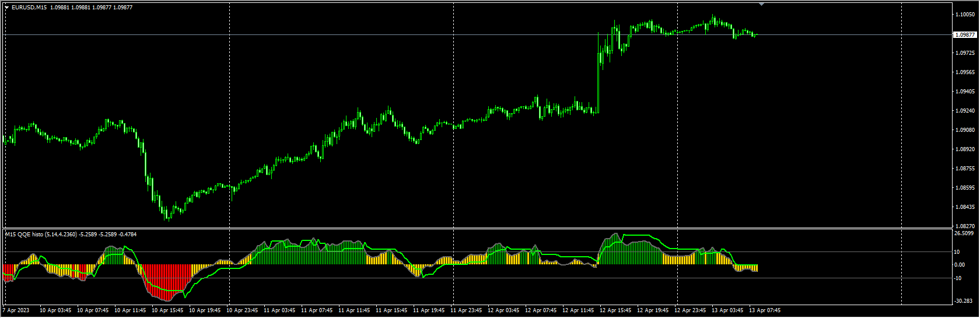Click the indicator level label 0.00

click(960, 265)
